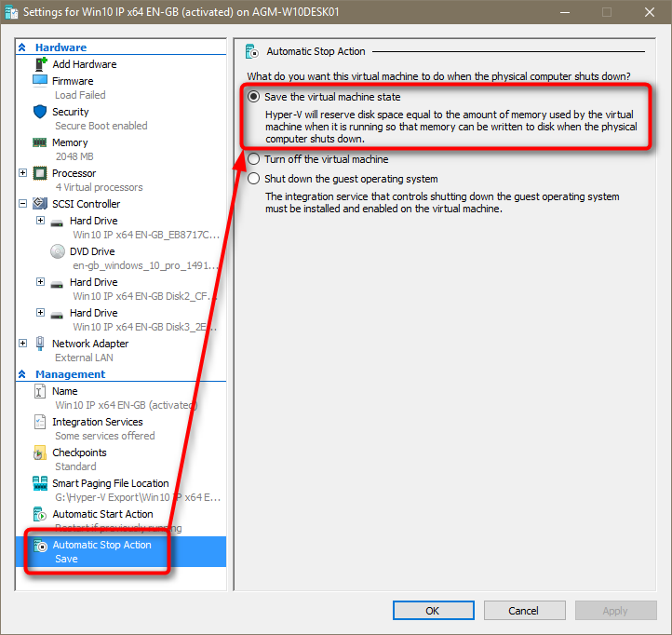This screenshot has width=672, height=635.
Task: Click the 'Load Failed' firmware status
Action: pos(80,95)
